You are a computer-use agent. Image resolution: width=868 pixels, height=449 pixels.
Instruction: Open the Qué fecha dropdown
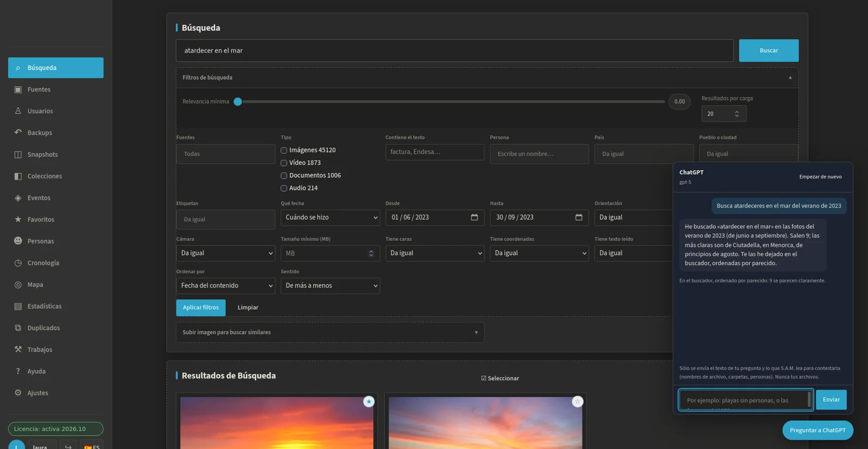click(330, 217)
